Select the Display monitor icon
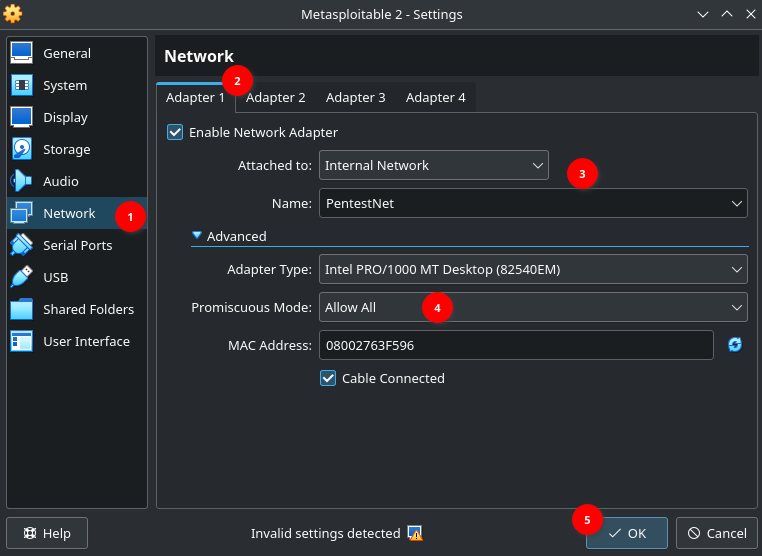This screenshot has height=556, width=762. pos(22,117)
